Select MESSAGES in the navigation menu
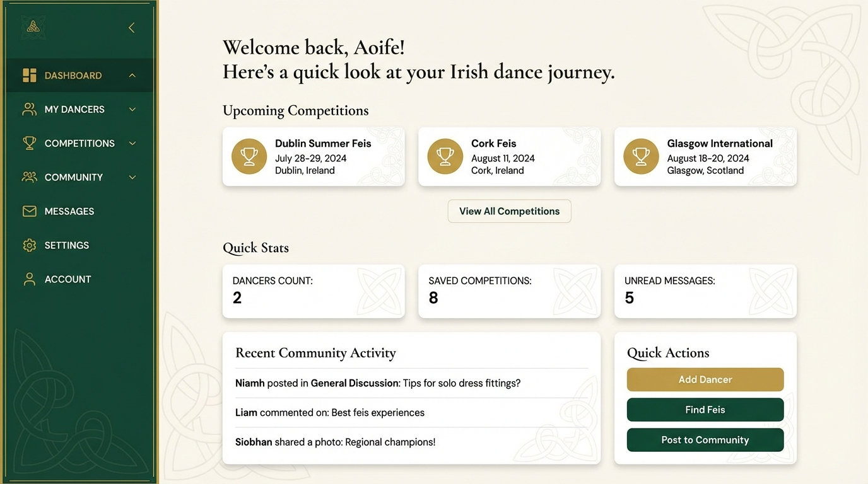868x484 pixels. pos(69,211)
